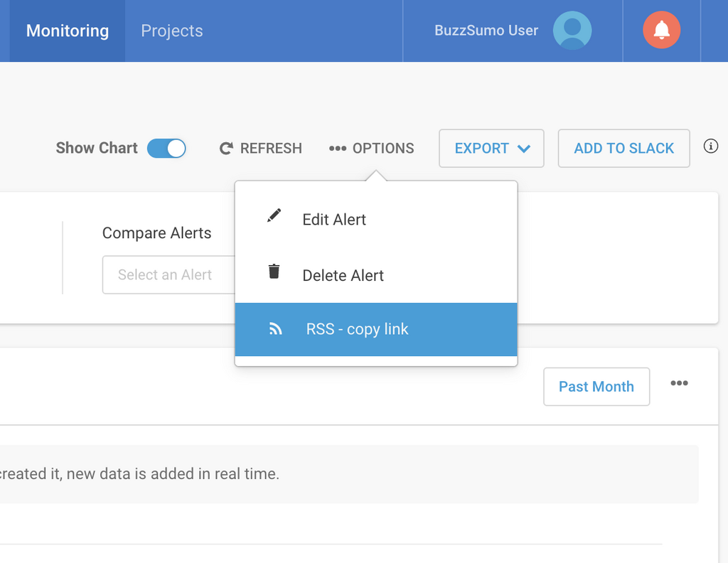The image size is (728, 563).
Task: Expand the Export dropdown
Action: (x=491, y=148)
